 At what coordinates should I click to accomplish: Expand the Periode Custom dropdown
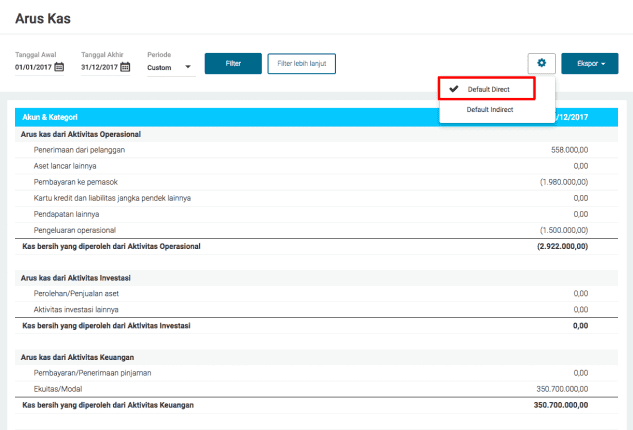tap(171, 67)
